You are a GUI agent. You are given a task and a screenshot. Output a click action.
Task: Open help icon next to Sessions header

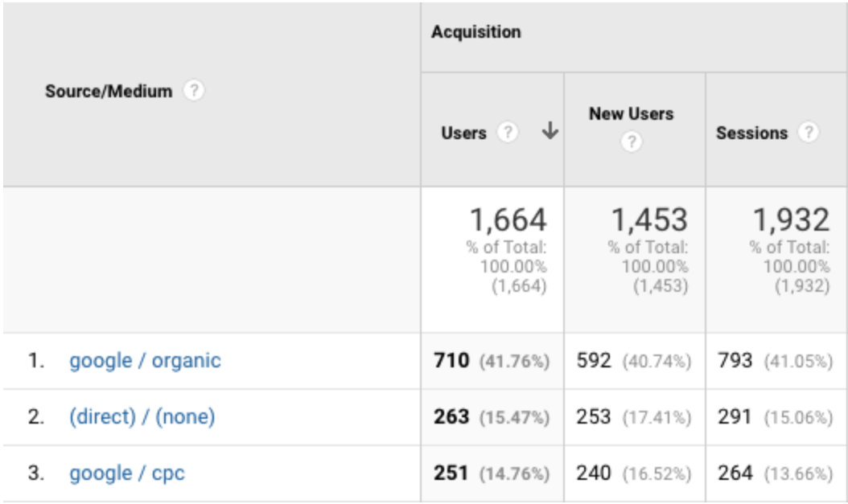(x=809, y=132)
